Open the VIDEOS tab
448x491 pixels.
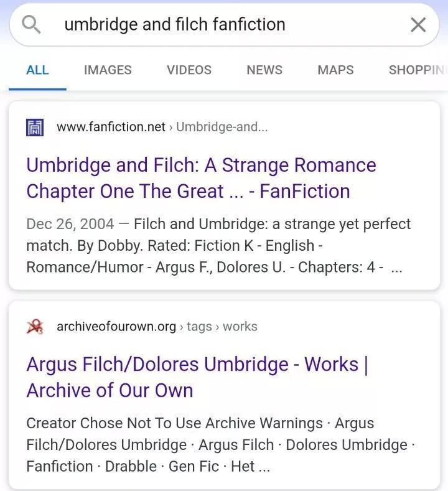tap(189, 70)
